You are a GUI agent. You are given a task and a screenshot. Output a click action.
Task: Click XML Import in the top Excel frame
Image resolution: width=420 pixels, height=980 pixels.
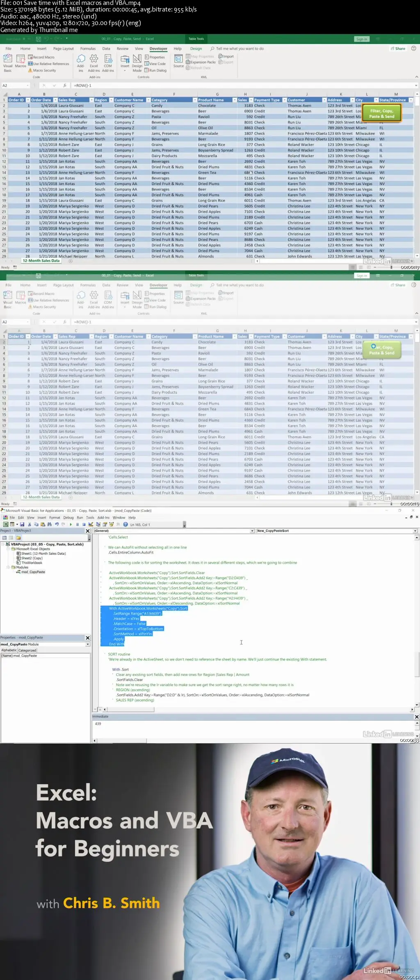pyautogui.click(x=226, y=56)
